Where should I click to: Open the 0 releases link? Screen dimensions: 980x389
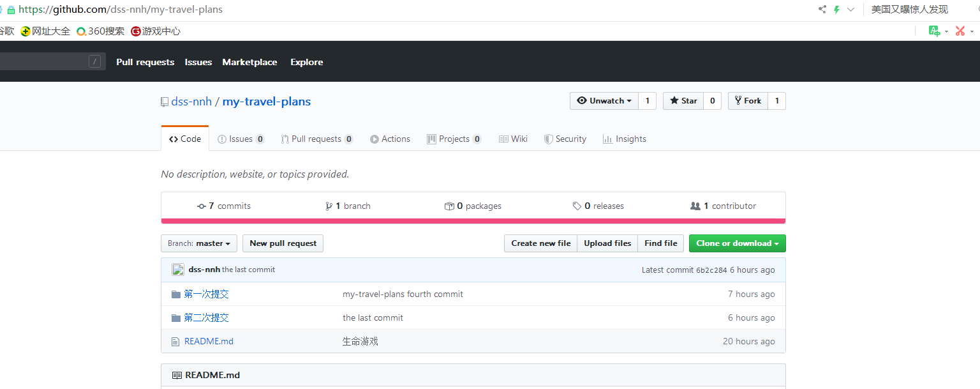598,206
